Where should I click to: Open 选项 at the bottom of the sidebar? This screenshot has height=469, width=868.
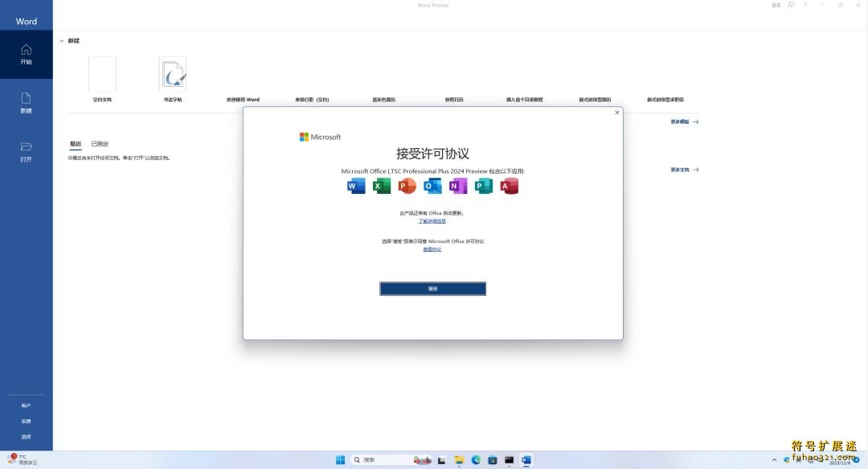pyautogui.click(x=27, y=436)
